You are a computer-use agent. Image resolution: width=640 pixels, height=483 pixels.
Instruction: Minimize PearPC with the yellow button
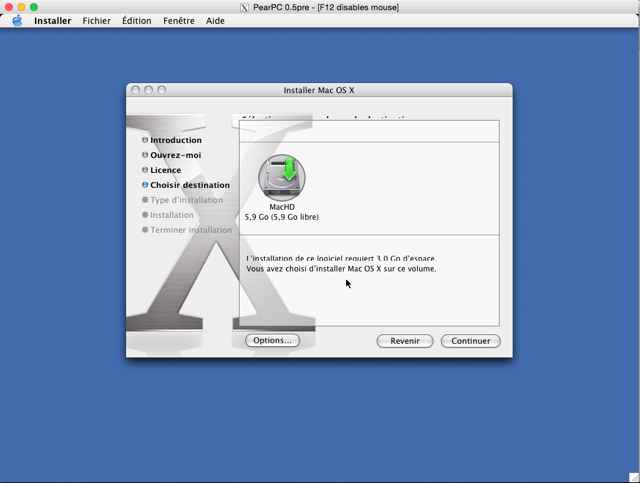21,7
